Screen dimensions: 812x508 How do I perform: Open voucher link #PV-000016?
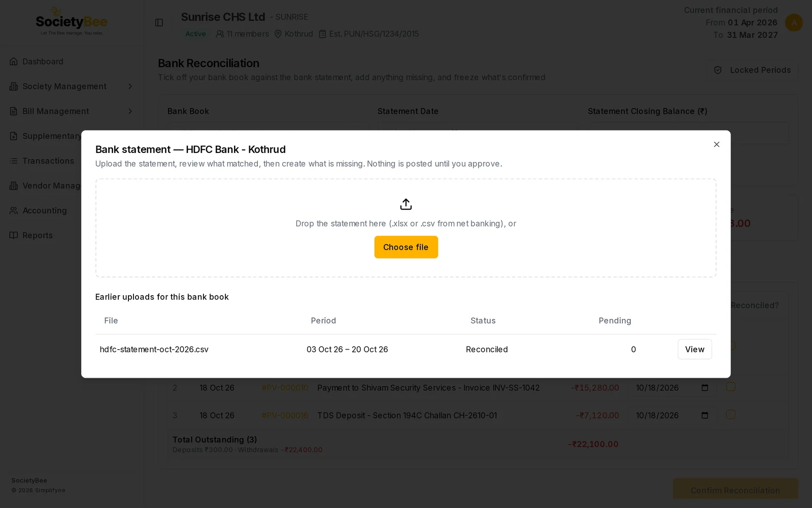285,416
